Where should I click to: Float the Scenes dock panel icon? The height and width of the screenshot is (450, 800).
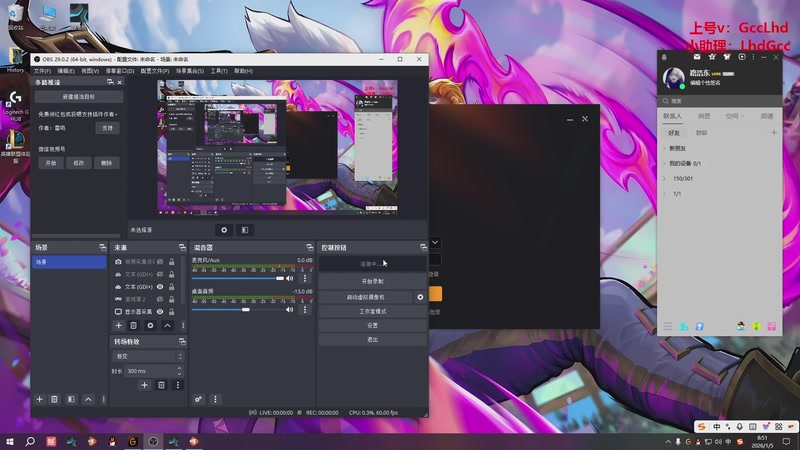click(103, 247)
